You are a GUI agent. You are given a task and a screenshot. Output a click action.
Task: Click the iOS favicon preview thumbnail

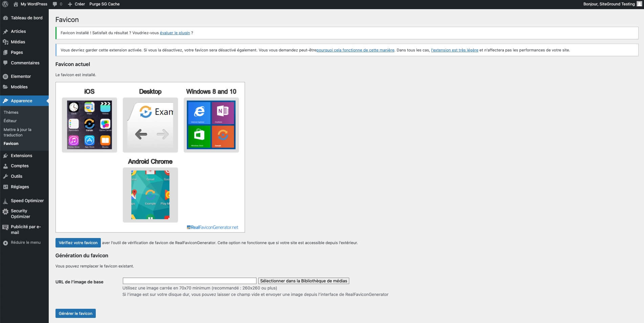(x=89, y=125)
